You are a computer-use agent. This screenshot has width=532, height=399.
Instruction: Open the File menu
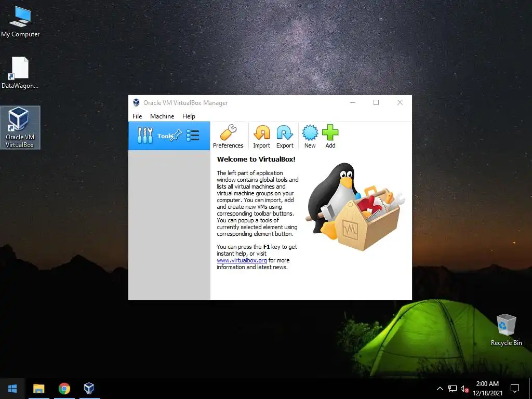137,116
